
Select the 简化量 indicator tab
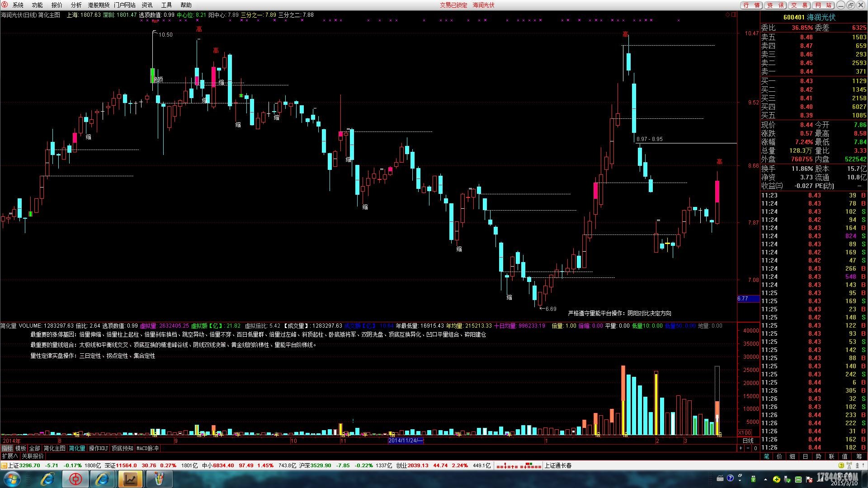(x=77, y=448)
